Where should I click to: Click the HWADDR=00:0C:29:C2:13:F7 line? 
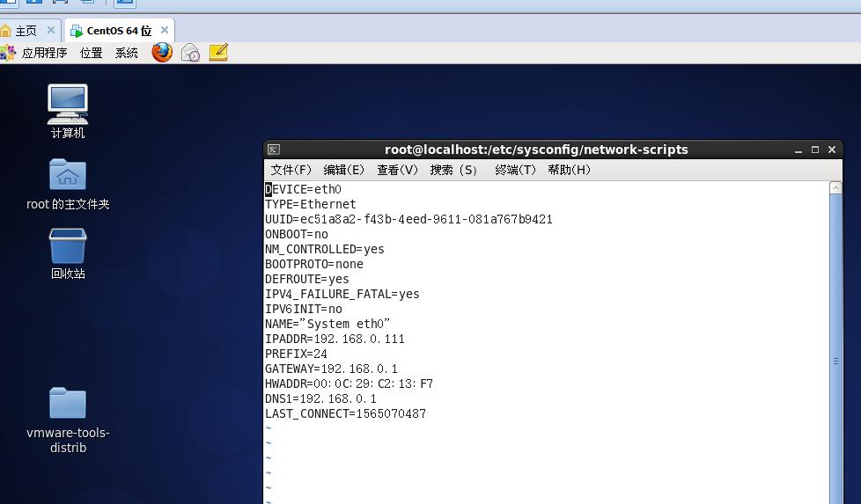(x=350, y=383)
